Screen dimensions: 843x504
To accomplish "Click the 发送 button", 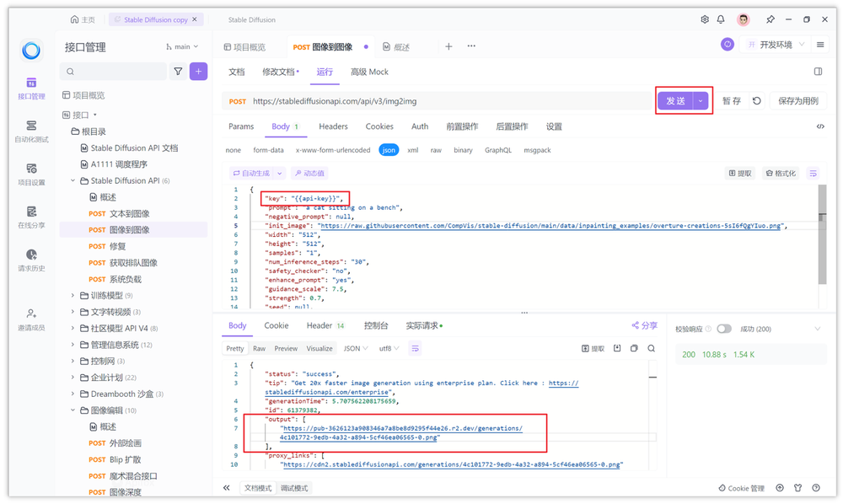I will (x=678, y=100).
